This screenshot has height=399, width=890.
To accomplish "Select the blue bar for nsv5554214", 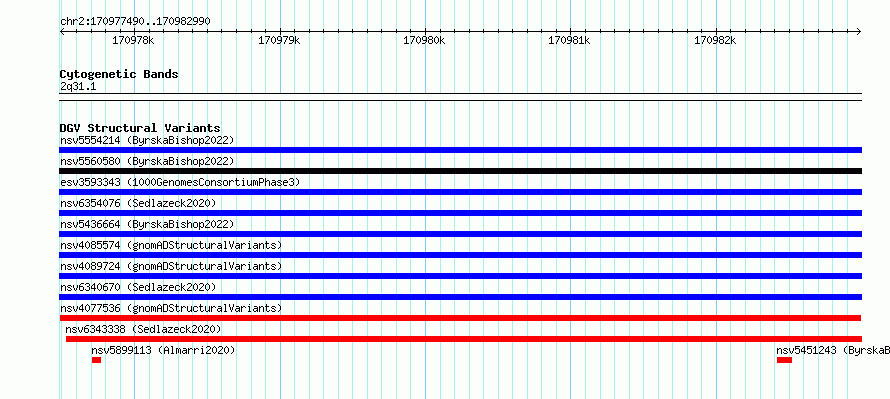I will [x=460, y=150].
